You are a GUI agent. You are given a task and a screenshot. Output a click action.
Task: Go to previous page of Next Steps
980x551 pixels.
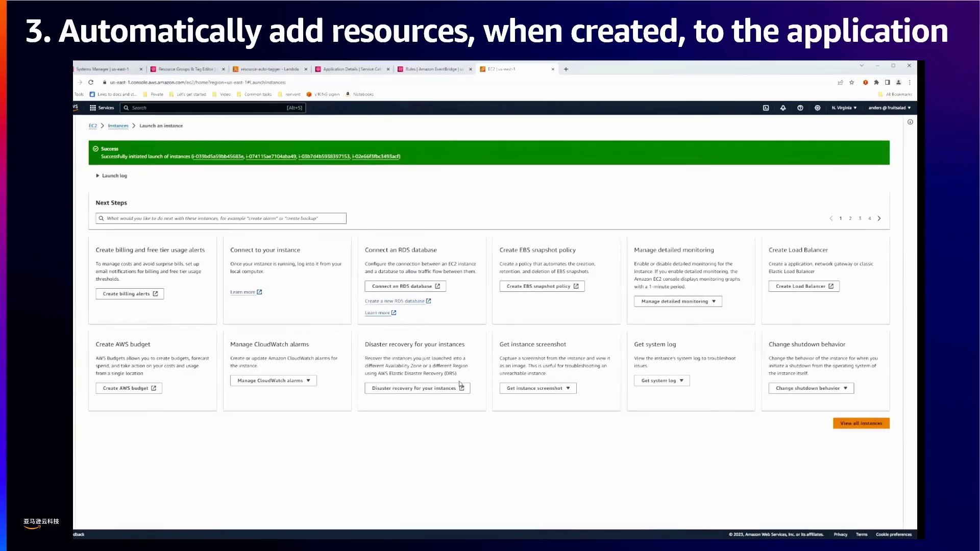(831, 218)
